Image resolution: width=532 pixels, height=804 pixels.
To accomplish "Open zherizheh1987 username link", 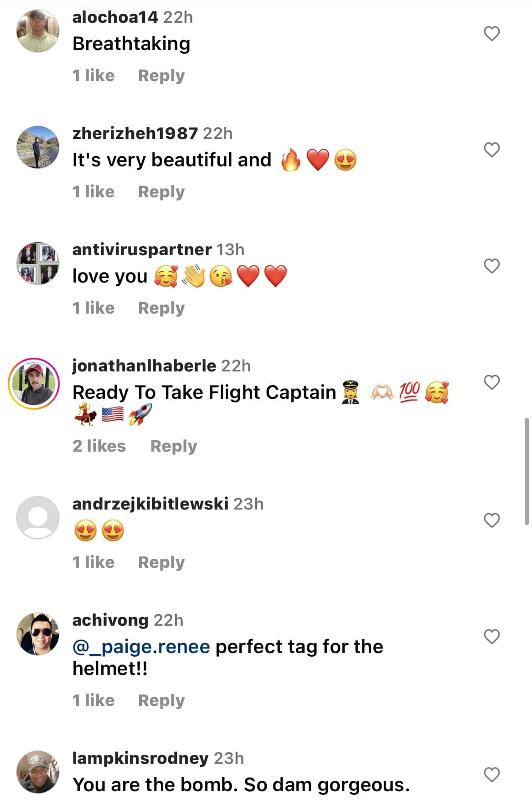I will pos(135,134).
